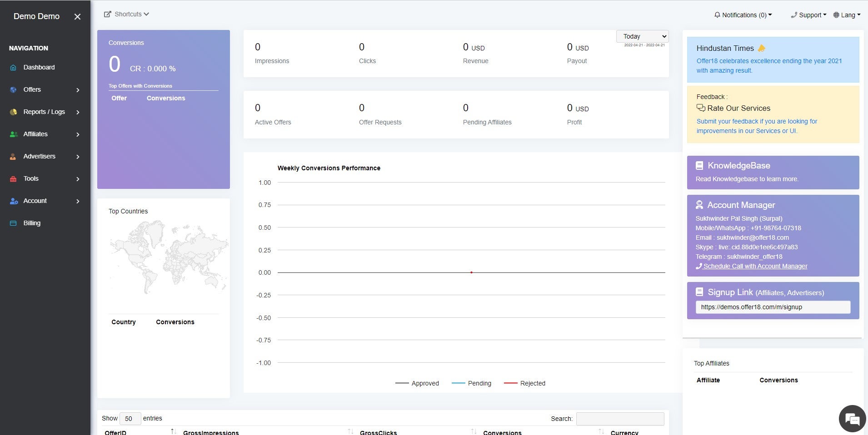The width and height of the screenshot is (868, 435).
Task: Click the Dashboard home icon
Action: tap(13, 68)
